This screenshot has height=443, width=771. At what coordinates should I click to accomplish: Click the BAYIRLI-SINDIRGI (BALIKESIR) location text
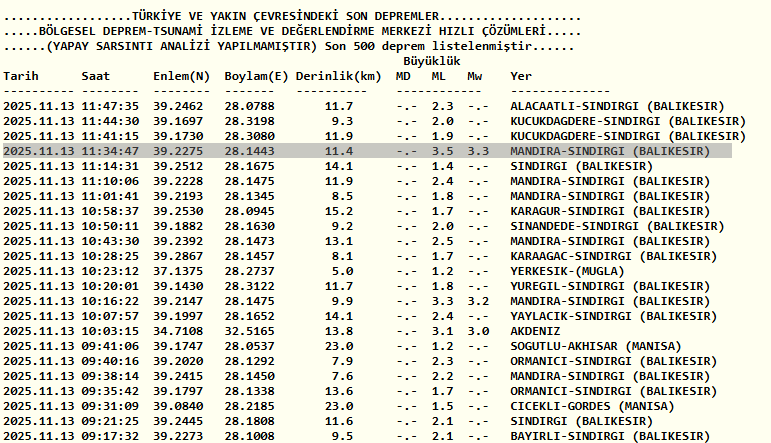pos(610,436)
